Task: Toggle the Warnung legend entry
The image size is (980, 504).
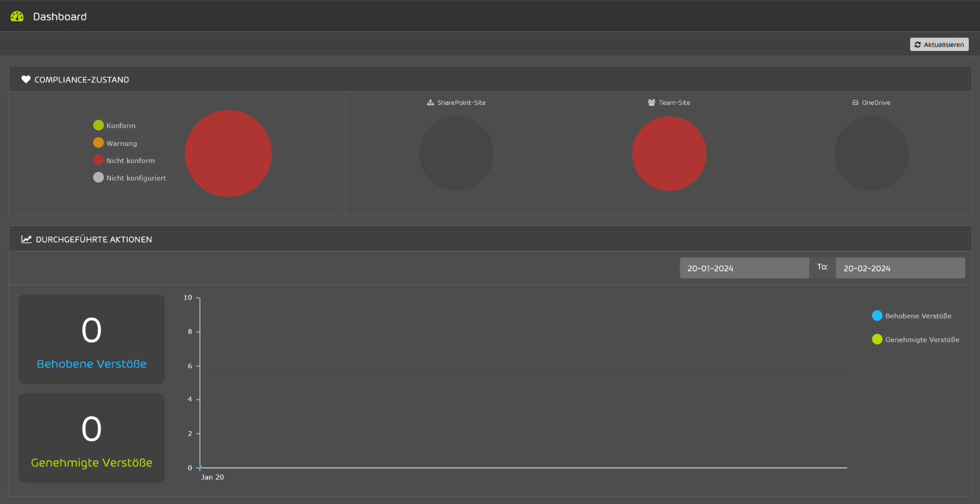Action: click(115, 143)
